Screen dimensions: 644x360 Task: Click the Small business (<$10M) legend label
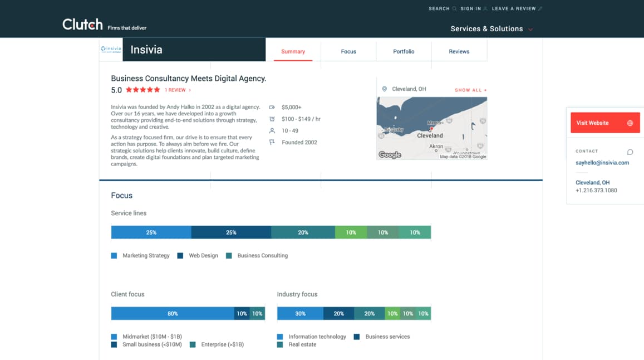pos(152,344)
